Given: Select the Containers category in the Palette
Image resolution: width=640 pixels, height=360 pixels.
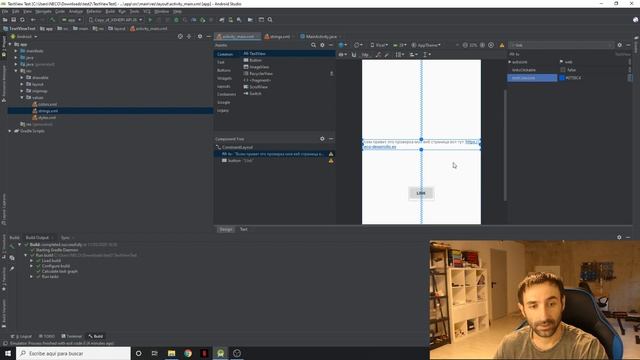Looking at the screenshot, I should coord(226,94).
